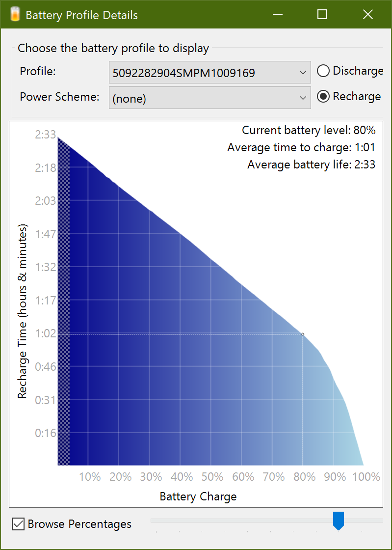Click the battery app icon in title bar

pyautogui.click(x=15, y=14)
